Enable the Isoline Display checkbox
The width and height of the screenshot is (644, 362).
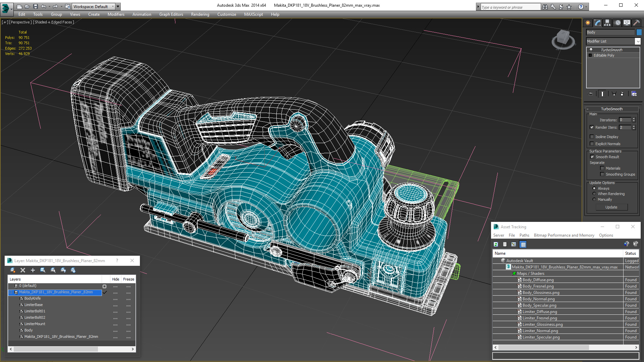[592, 137]
